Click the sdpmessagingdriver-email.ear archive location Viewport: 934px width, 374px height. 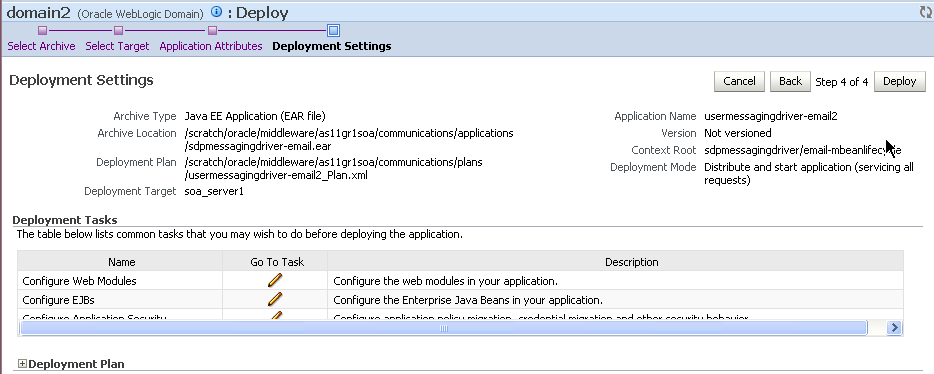click(x=349, y=139)
